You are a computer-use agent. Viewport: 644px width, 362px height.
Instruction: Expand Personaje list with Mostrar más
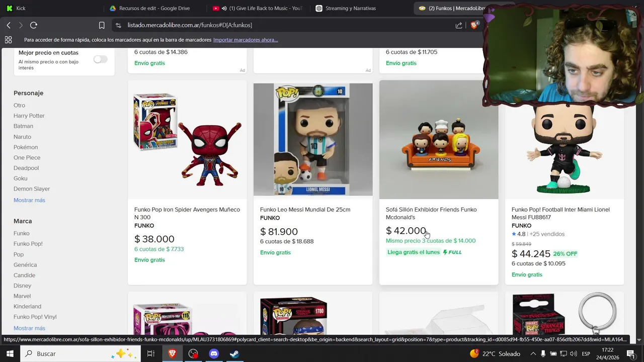tap(29, 200)
